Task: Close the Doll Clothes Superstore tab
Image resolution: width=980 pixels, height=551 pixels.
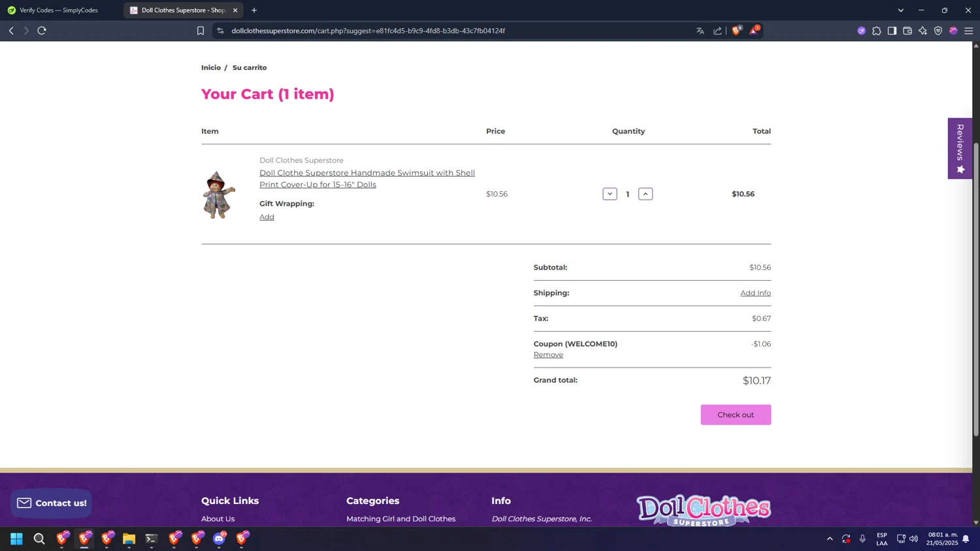Action: (235, 10)
